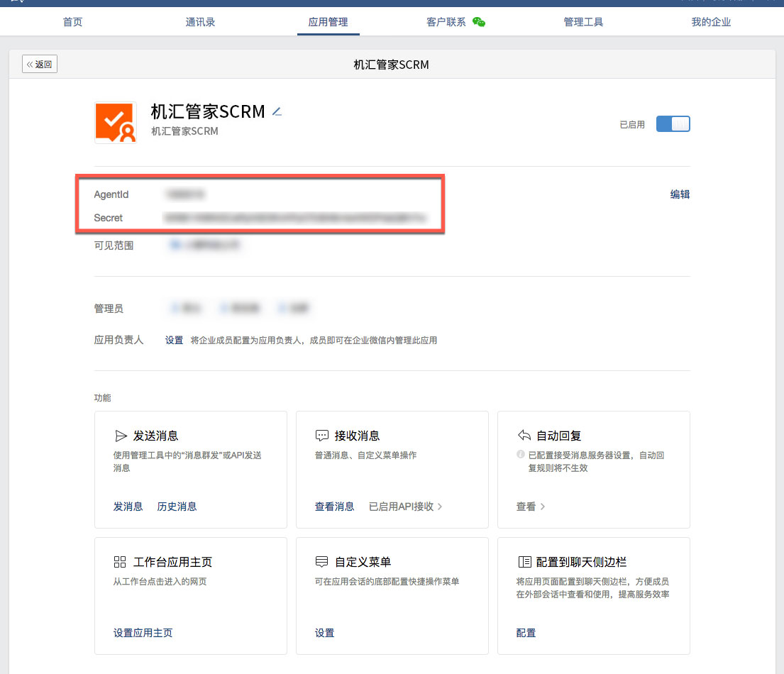Viewport: 784px width, 674px height.
Task: Click the blurred Secret value
Action: point(295,218)
